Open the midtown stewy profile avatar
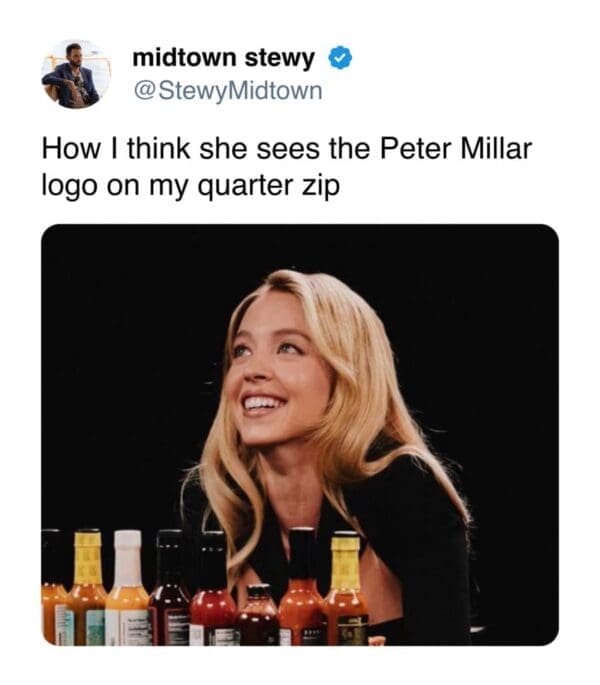 coord(70,73)
